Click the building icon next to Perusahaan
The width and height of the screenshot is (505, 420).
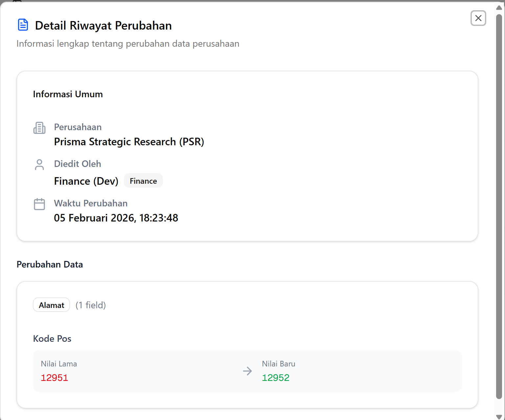[39, 128]
